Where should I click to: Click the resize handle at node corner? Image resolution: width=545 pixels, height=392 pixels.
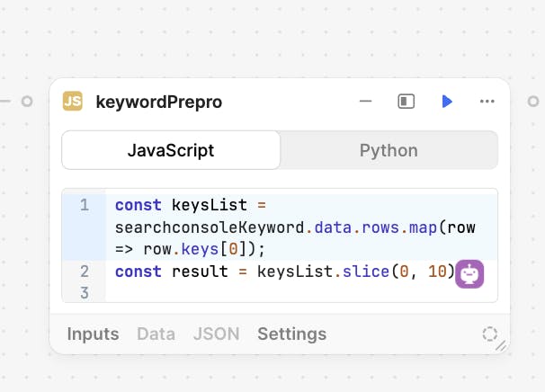click(x=502, y=345)
